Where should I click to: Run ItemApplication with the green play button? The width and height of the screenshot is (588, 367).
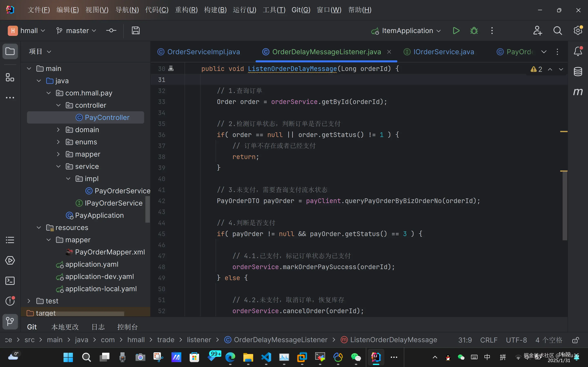[456, 31]
